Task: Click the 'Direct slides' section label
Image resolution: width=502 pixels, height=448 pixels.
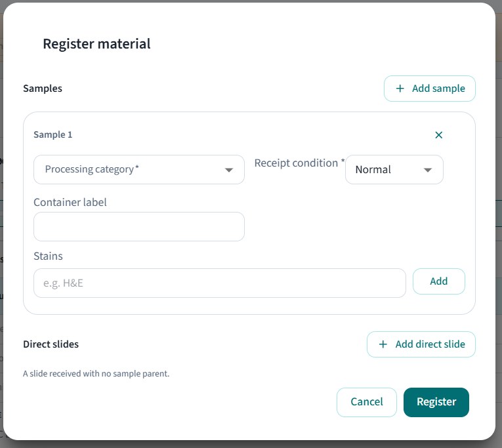Action: point(51,344)
